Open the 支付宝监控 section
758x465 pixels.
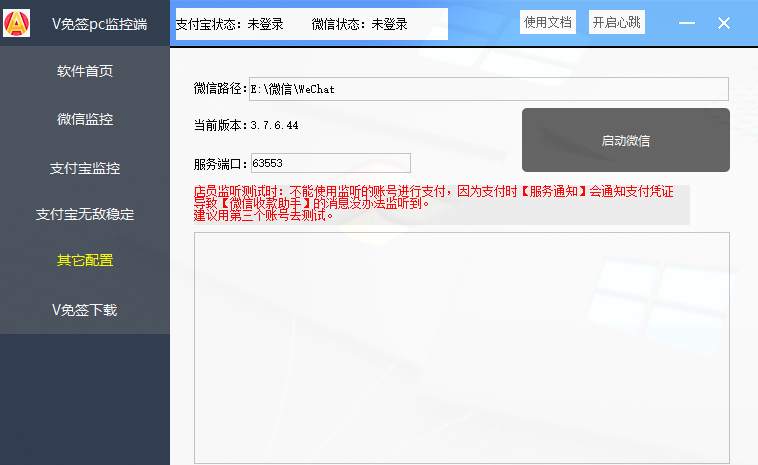85,168
